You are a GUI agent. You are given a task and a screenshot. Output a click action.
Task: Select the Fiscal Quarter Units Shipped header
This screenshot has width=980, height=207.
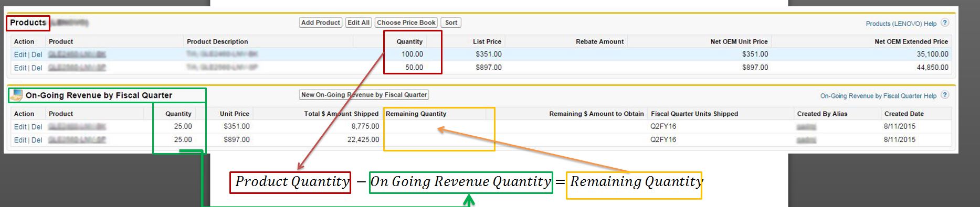[694, 114]
